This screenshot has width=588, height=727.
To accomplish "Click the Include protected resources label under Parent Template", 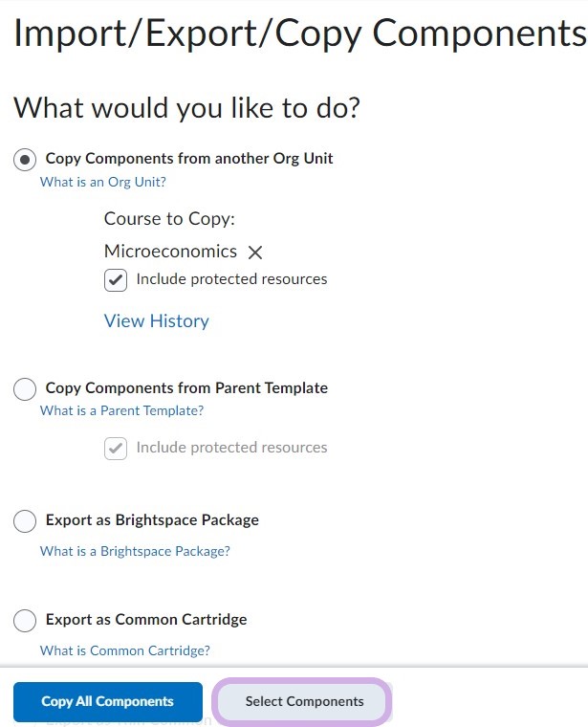I will 231,448.
